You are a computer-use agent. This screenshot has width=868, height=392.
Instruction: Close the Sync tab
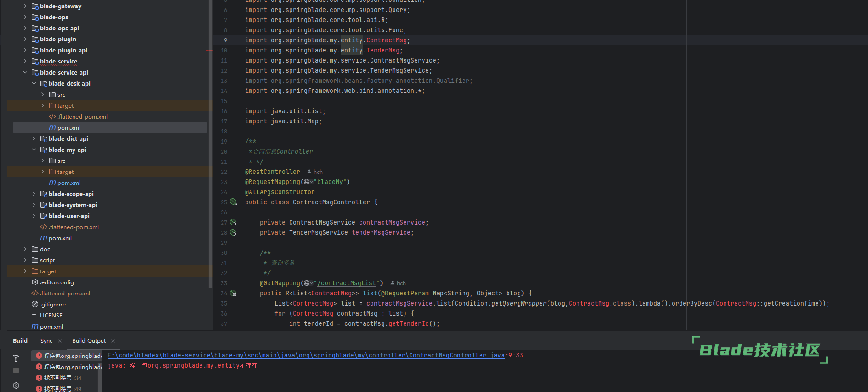(x=60, y=341)
